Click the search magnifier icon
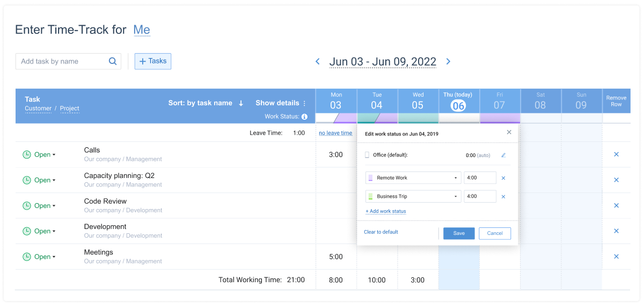Image resolution: width=644 pixels, height=308 pixels. [x=113, y=61]
